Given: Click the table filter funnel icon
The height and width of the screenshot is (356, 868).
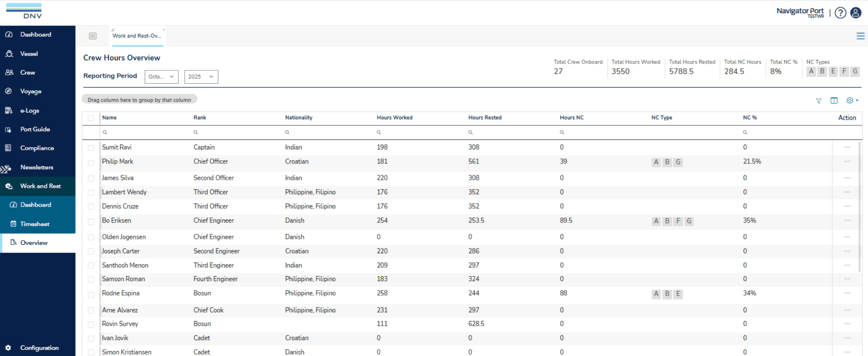Looking at the screenshot, I should coord(819,101).
